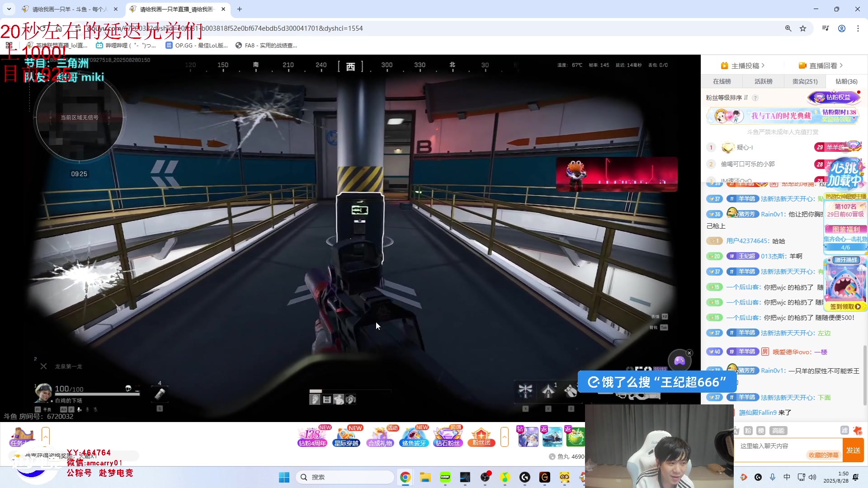Viewport: 868px width, 488px height.
Task: Switch to the 活跃榜 tab
Action: [x=763, y=81]
